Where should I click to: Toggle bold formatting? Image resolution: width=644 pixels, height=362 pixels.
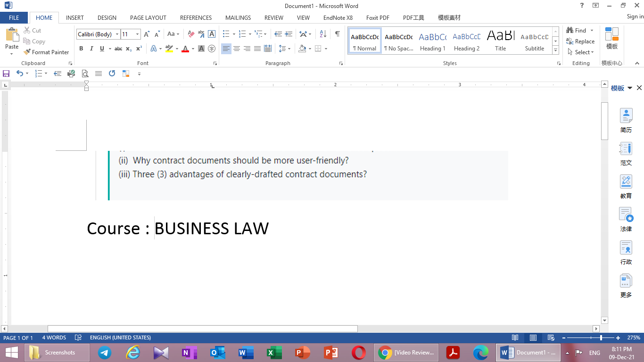click(81, 49)
